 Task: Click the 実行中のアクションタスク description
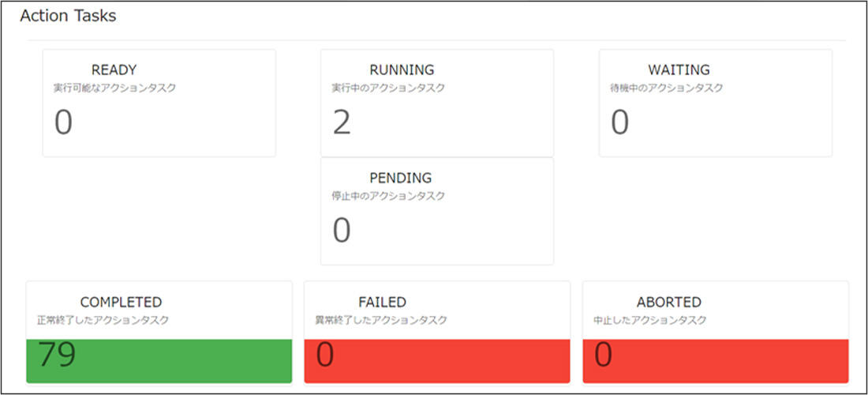[388, 88]
